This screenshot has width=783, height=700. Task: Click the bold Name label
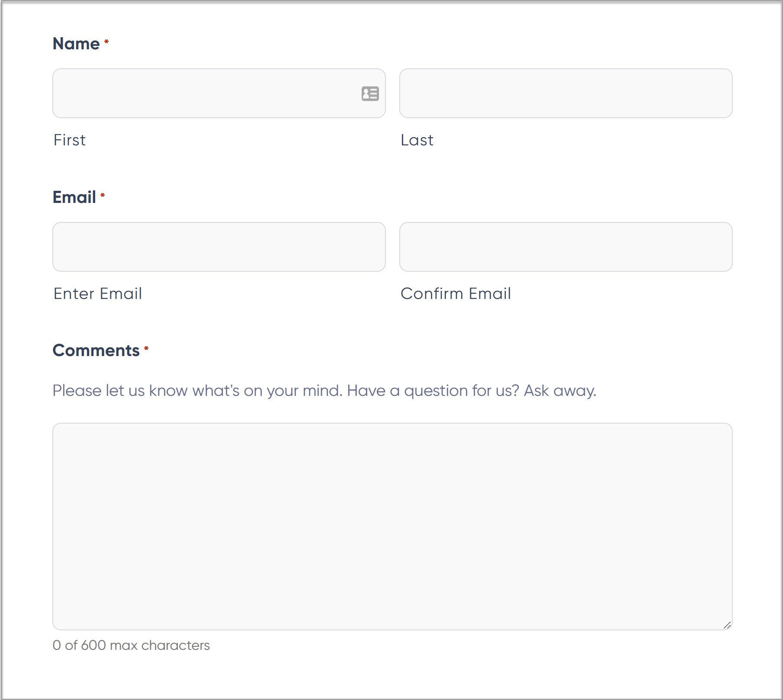(76, 44)
